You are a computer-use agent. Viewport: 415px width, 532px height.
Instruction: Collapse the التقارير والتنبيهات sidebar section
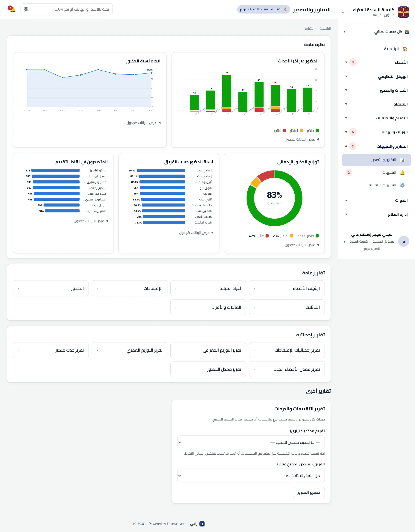click(376, 146)
